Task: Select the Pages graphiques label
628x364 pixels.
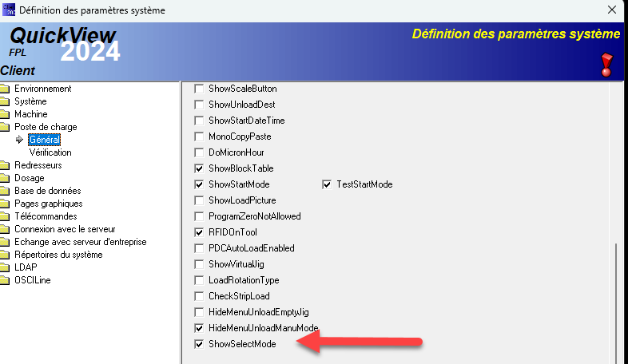Action: point(49,204)
